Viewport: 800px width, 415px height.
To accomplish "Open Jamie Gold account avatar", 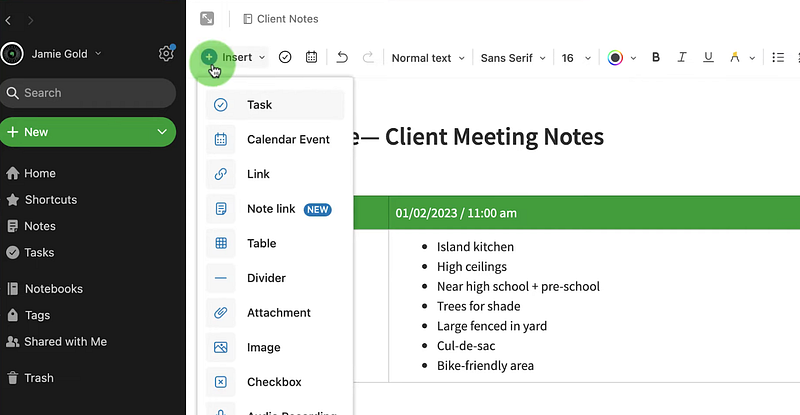I will [12, 54].
